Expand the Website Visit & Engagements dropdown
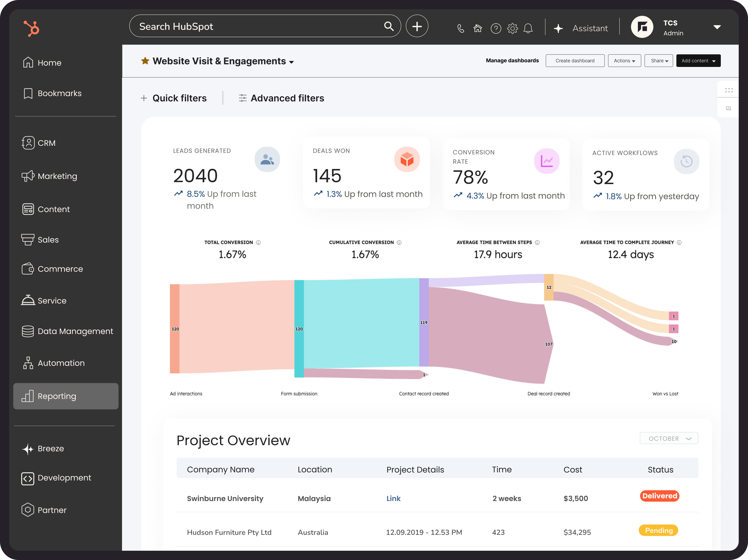Screen dimensions: 748x560 [291, 62]
